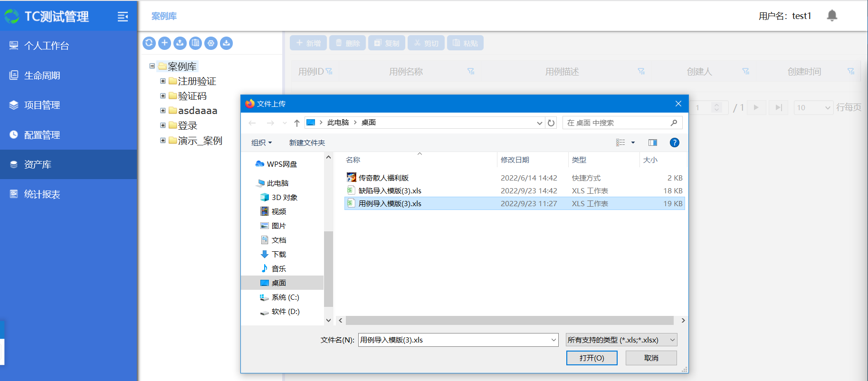Change file list view with view icon

click(620, 143)
